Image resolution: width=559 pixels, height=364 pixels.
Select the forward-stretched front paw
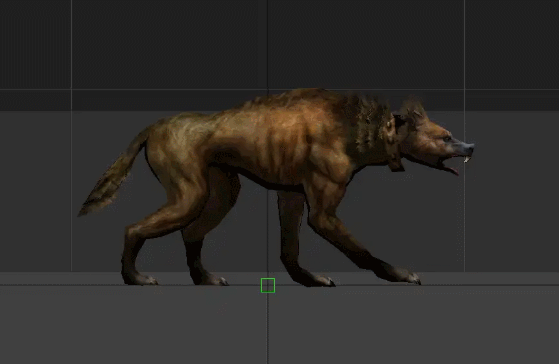tap(405, 277)
